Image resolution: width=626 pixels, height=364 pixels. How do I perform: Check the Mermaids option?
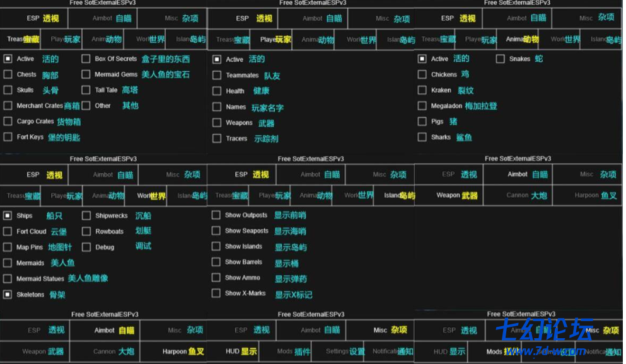coord(7,263)
